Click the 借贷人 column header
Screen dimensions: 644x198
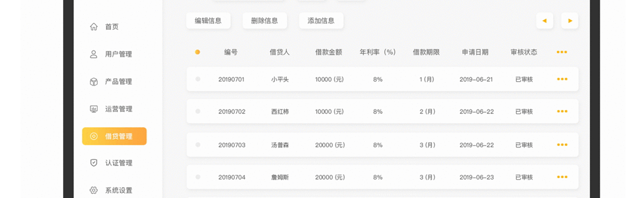coord(280,52)
